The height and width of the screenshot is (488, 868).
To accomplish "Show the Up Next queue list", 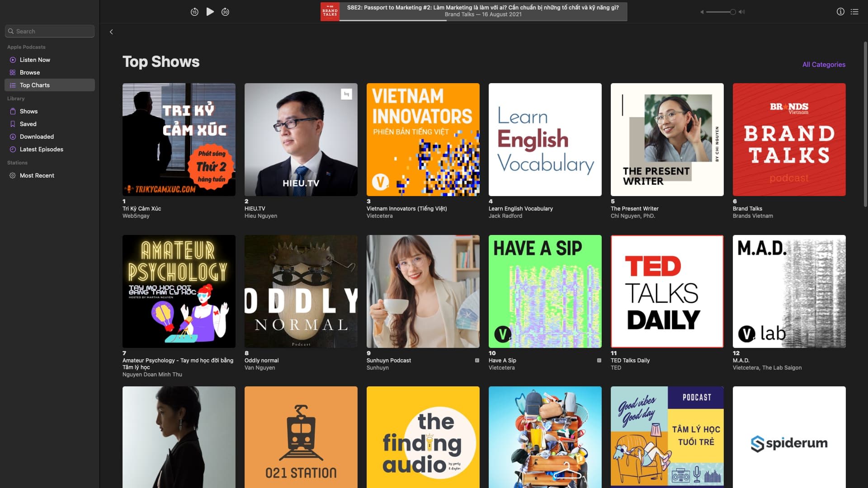I will point(854,12).
